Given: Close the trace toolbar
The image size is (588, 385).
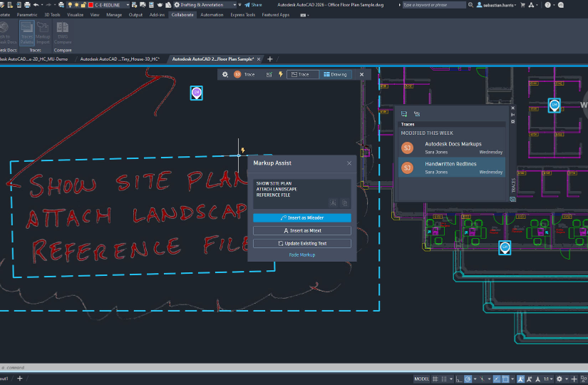Looking at the screenshot, I should (361, 74).
